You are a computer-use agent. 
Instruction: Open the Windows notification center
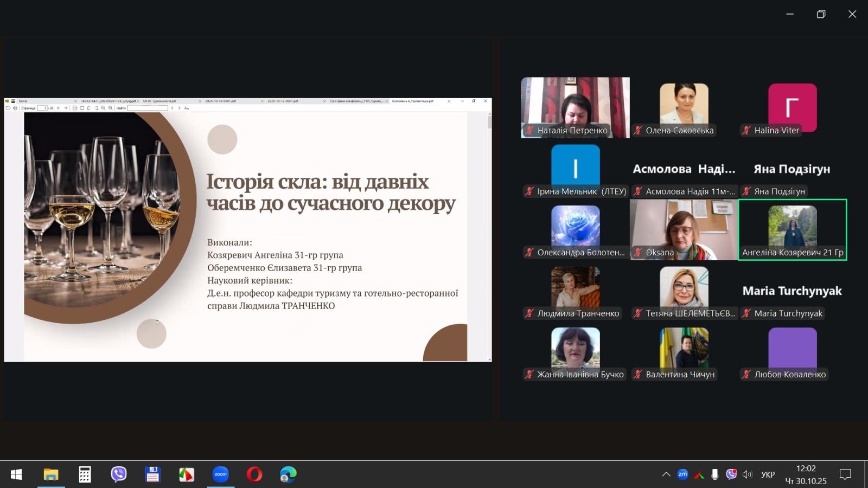[x=845, y=474]
